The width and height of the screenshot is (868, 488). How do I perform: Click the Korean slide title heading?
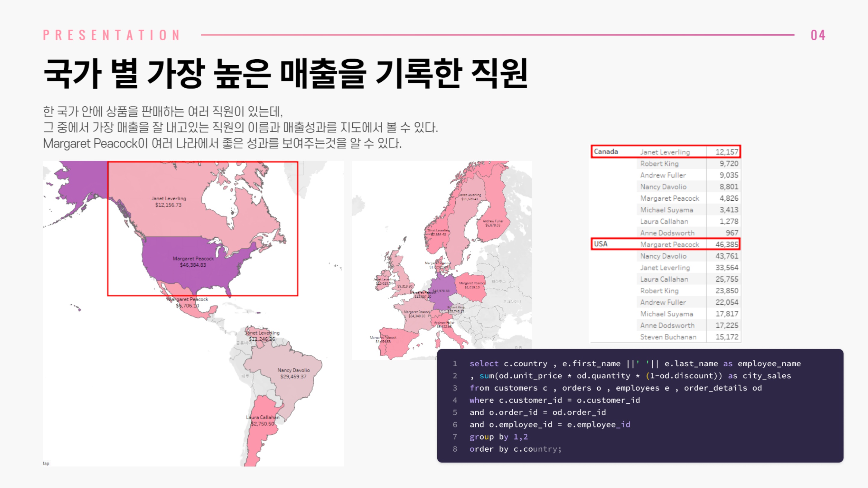click(285, 74)
